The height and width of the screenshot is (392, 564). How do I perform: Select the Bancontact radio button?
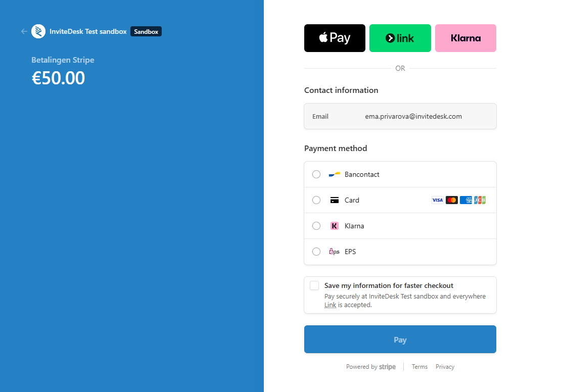click(316, 174)
